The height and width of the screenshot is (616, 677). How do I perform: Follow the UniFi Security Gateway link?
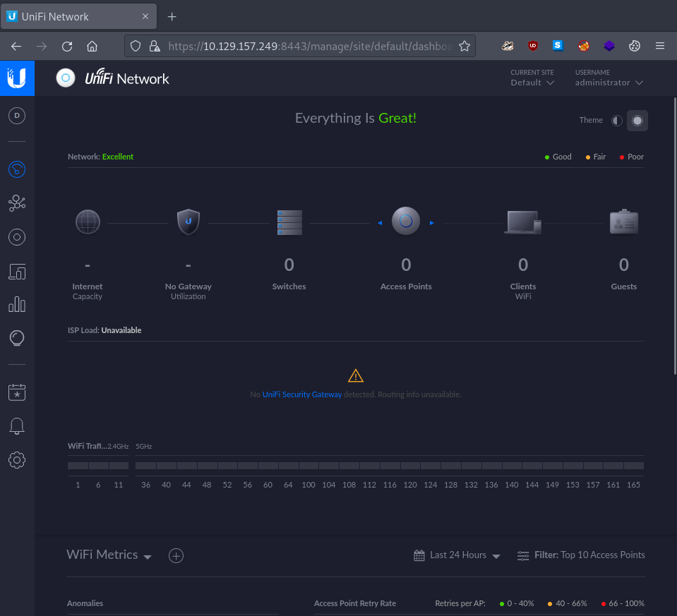[x=302, y=394]
